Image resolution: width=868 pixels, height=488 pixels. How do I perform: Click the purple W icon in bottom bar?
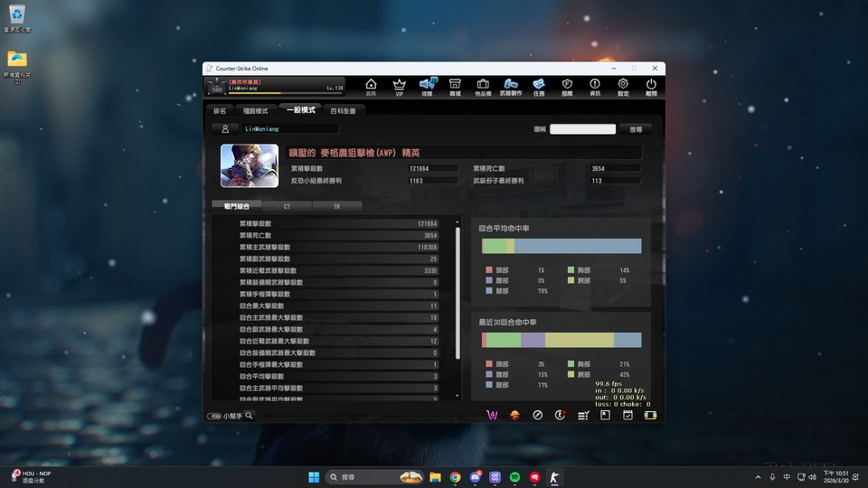(x=493, y=415)
